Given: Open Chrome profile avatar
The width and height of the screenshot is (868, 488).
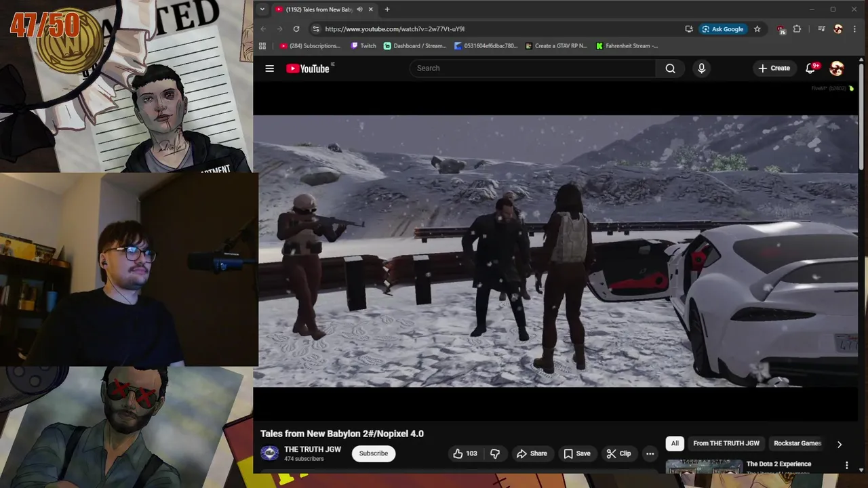Looking at the screenshot, I should (x=838, y=29).
